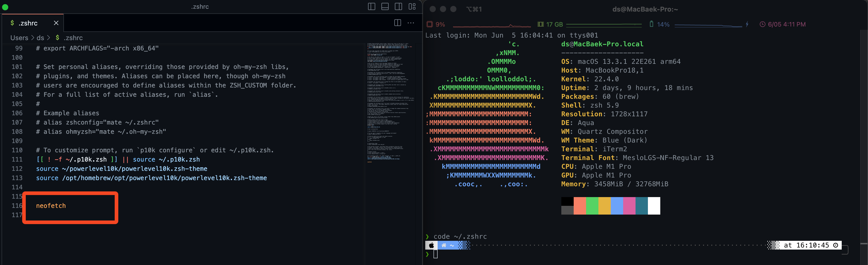Click the Host MacBookPro18,1 line
The width and height of the screenshot is (868, 265).
(602, 70)
